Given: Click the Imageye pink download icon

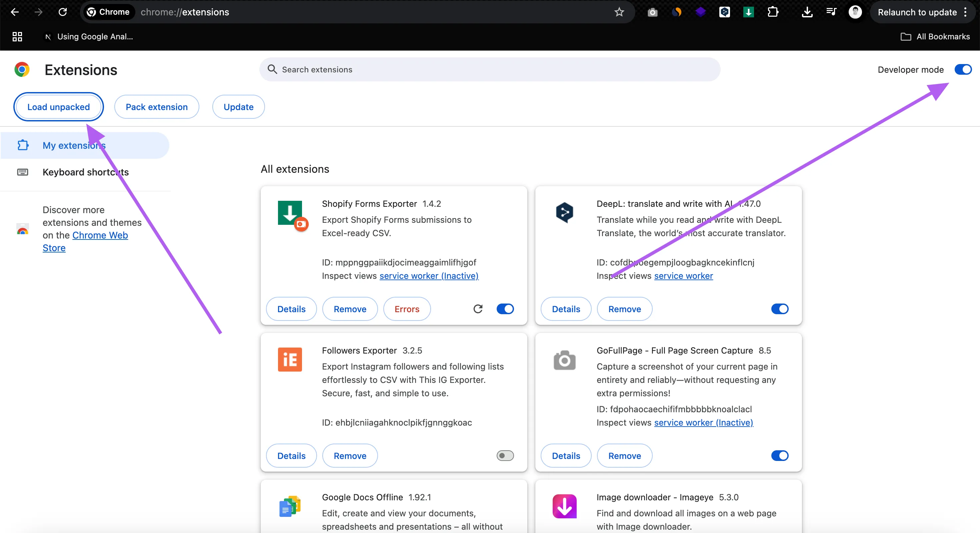Looking at the screenshot, I should point(565,506).
